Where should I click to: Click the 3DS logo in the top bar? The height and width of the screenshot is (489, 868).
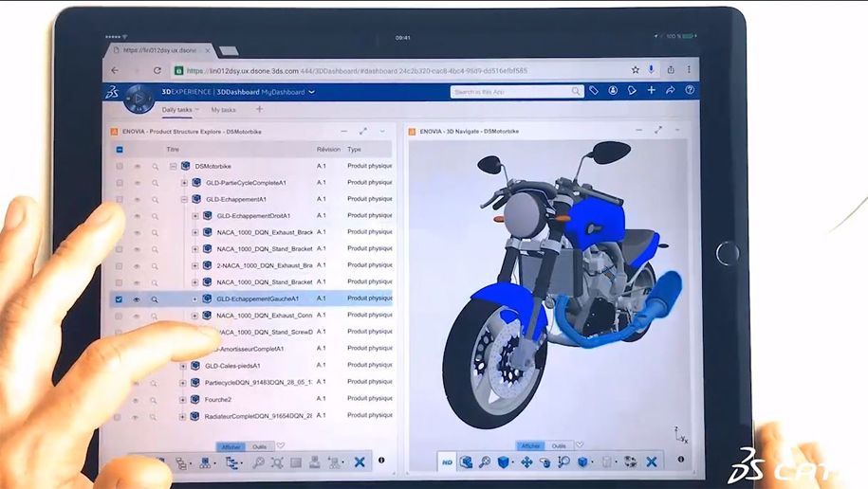[x=112, y=92]
